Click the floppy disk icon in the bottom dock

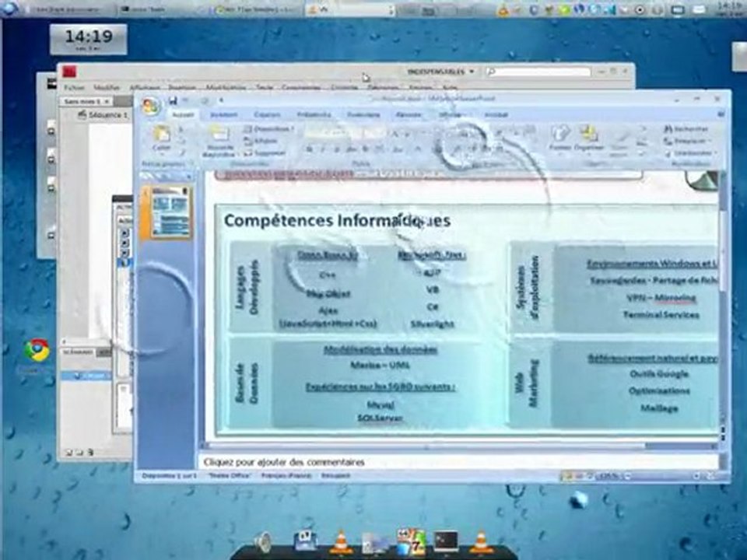[305, 542]
